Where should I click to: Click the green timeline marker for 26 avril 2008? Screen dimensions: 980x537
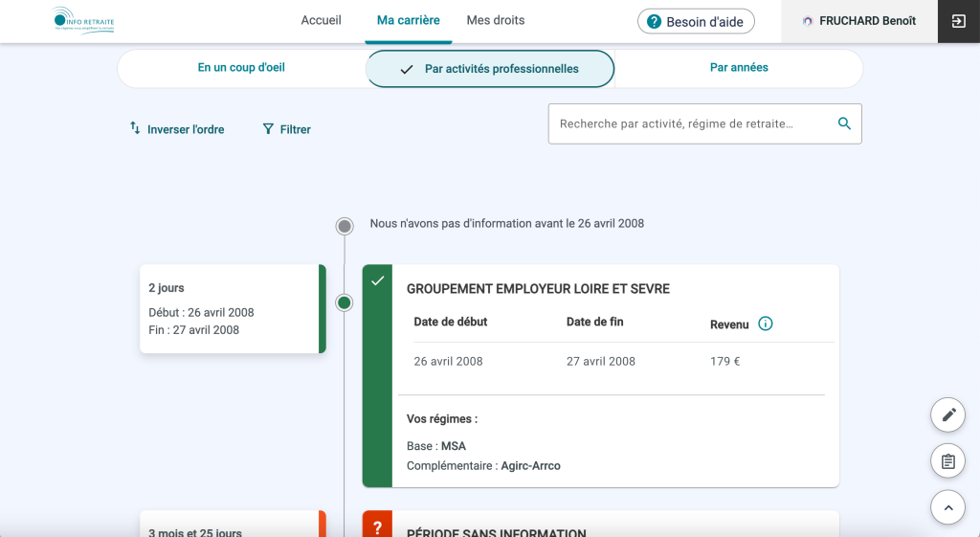click(x=345, y=303)
